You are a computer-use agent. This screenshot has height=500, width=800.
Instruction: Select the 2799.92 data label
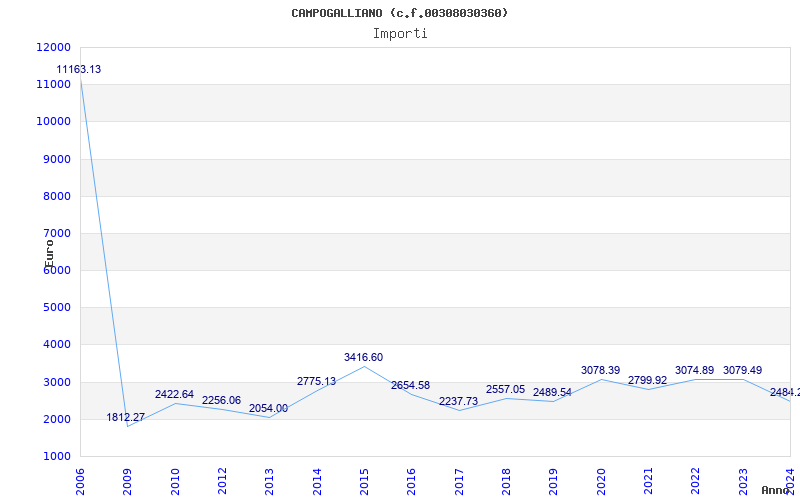click(647, 380)
